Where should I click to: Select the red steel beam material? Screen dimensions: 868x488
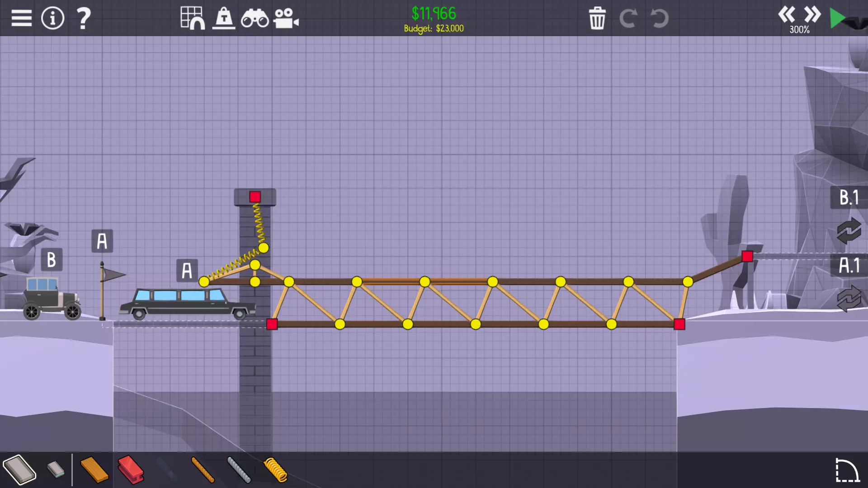point(131,470)
